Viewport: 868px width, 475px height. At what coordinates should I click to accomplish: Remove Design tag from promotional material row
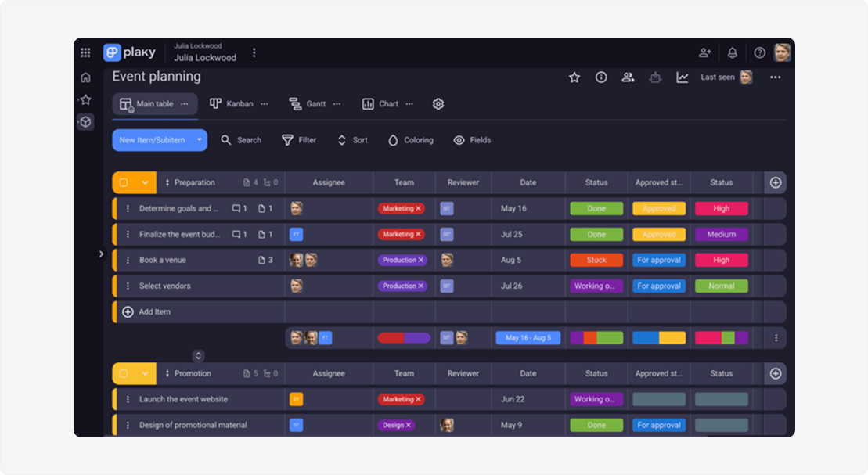409,425
